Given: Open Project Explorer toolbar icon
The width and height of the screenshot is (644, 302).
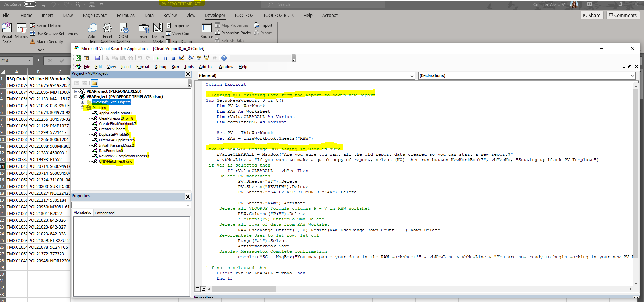Looking at the screenshot, I should [x=191, y=58].
